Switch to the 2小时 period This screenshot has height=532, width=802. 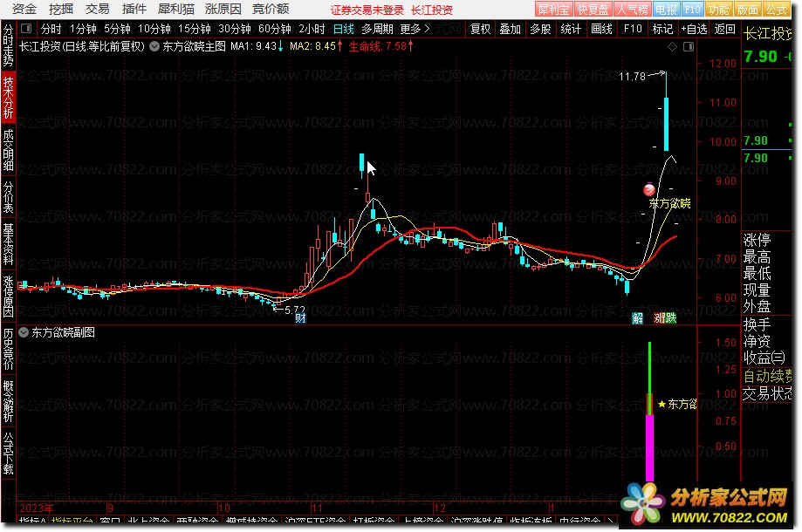(312, 29)
